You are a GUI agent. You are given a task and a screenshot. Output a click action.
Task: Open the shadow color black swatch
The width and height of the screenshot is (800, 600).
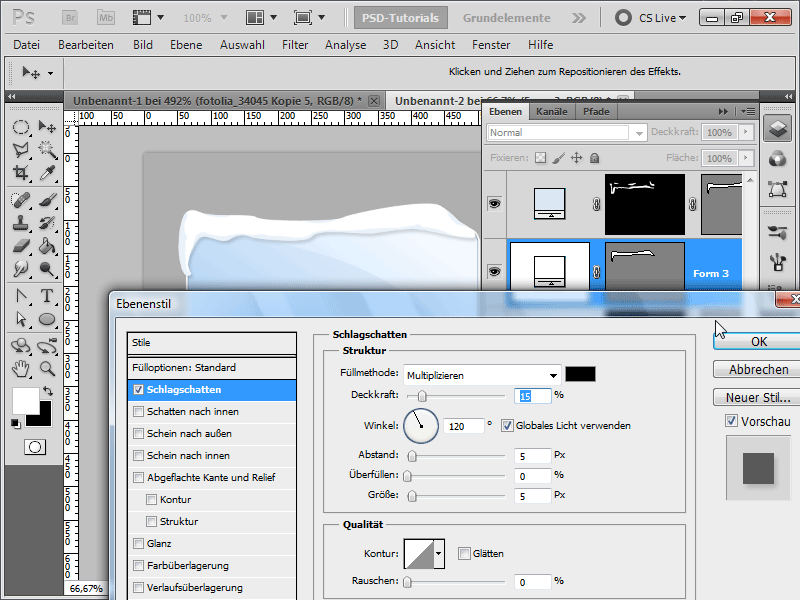[x=580, y=374]
